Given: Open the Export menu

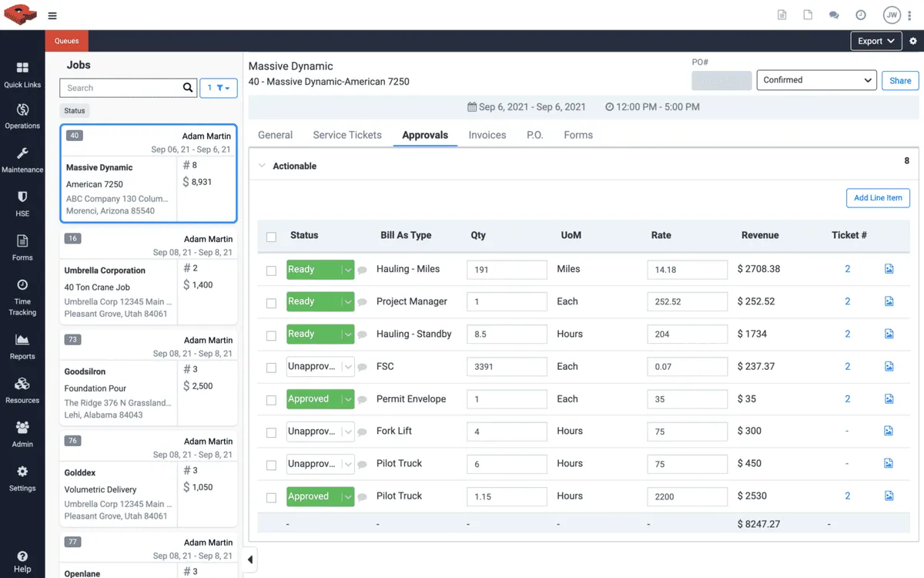Looking at the screenshot, I should [x=875, y=41].
